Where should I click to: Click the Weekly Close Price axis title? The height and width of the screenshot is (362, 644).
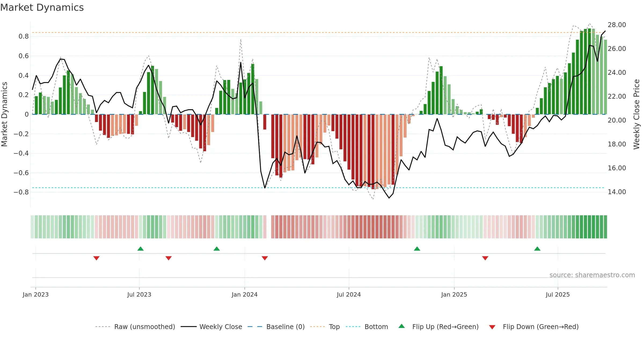(x=636, y=114)
